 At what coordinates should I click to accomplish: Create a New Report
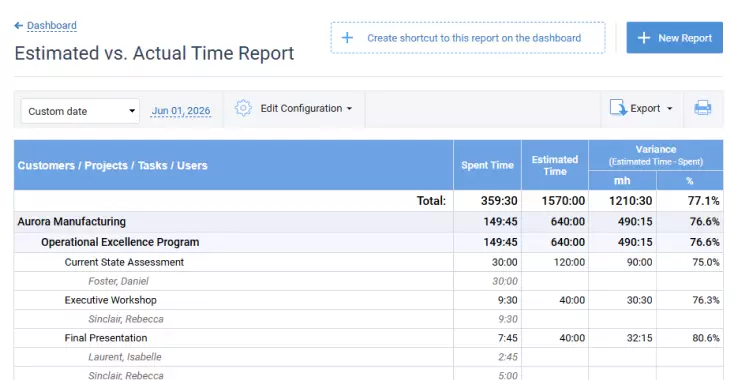click(674, 38)
